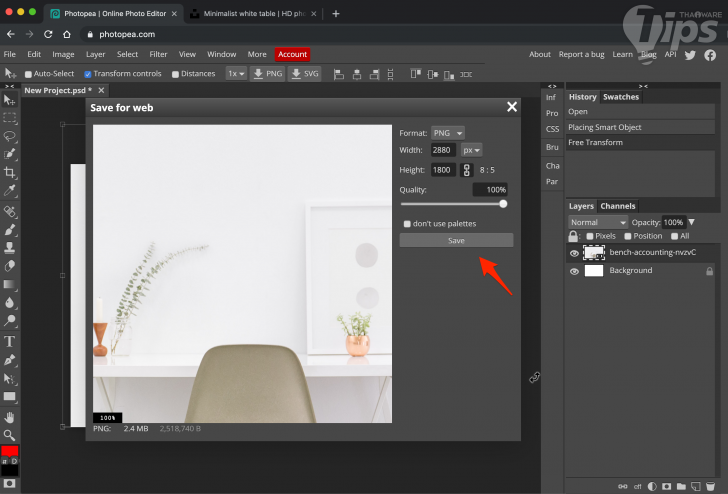
Task: Open the Format PNG dropdown
Action: click(447, 133)
